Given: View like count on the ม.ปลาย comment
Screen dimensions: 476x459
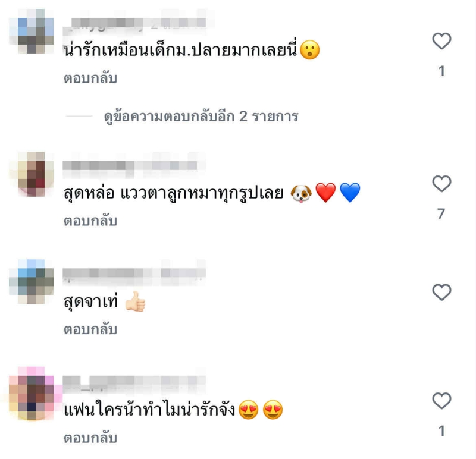Looking at the screenshot, I should coord(441,71).
